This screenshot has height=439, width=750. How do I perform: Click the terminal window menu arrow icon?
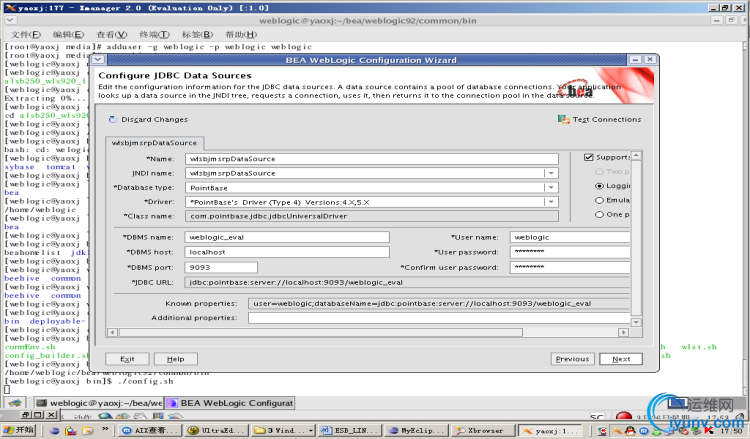pyautogui.click(x=10, y=20)
